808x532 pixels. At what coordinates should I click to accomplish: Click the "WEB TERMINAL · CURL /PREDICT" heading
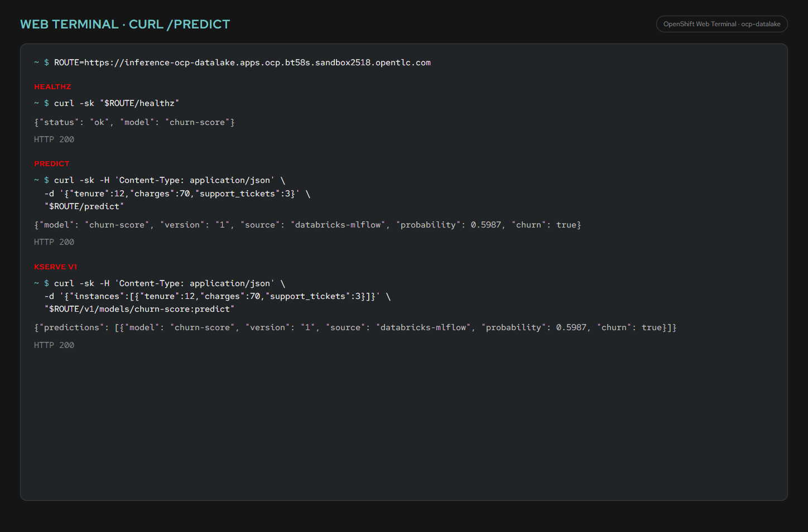click(125, 25)
